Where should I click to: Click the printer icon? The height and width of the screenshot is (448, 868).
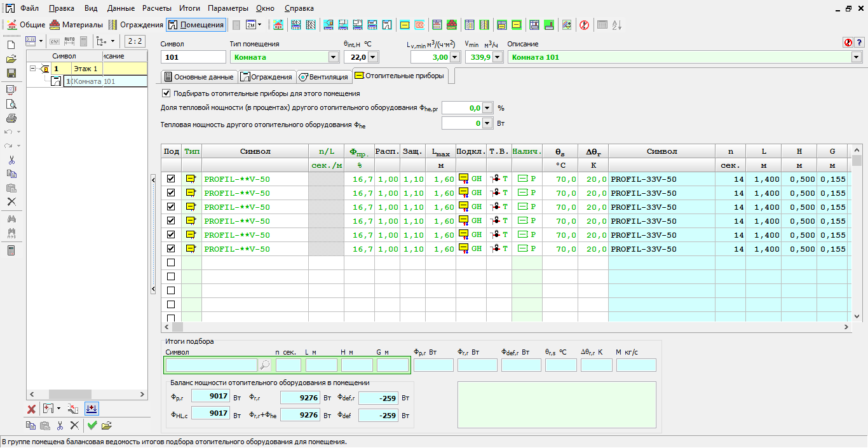click(x=11, y=118)
